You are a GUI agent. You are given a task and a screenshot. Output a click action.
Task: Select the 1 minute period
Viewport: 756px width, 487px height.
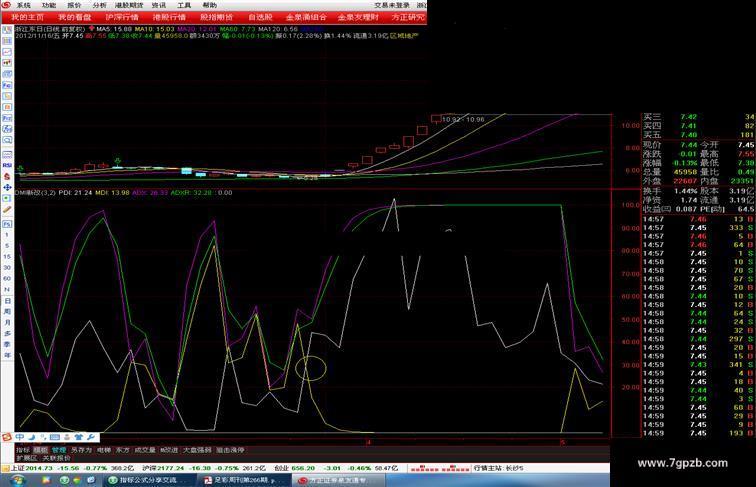(x=7, y=235)
